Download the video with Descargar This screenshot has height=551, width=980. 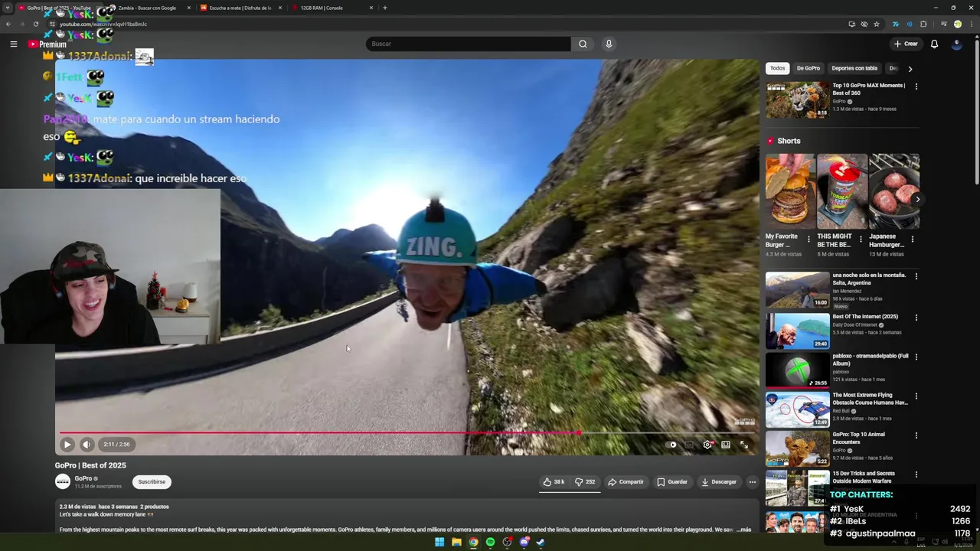coord(719,482)
